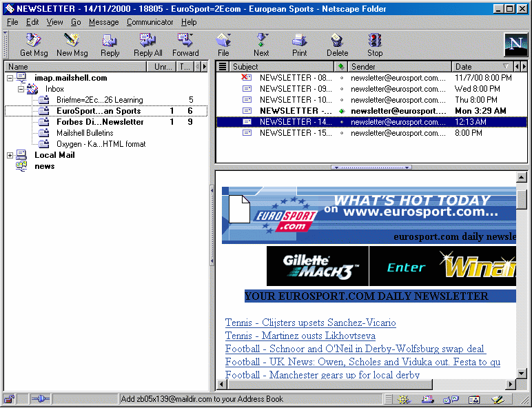Click the message pane scroll-down arrow
This screenshot has width=532, height=408.
click(x=521, y=374)
